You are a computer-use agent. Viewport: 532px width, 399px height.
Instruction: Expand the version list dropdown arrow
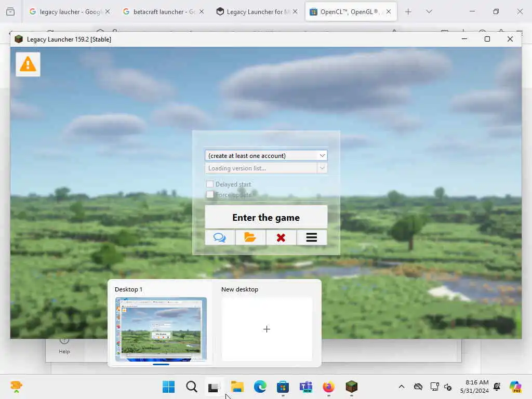click(322, 168)
